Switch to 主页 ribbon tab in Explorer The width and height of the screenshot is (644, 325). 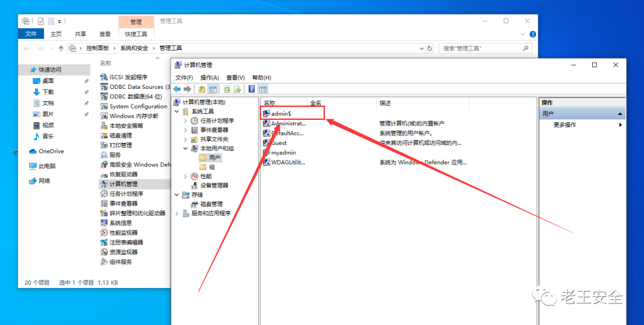click(x=56, y=34)
